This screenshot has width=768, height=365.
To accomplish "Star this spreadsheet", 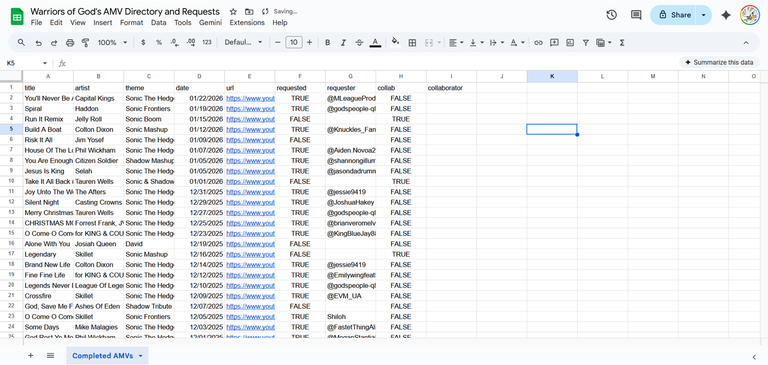I will pyautogui.click(x=233, y=11).
